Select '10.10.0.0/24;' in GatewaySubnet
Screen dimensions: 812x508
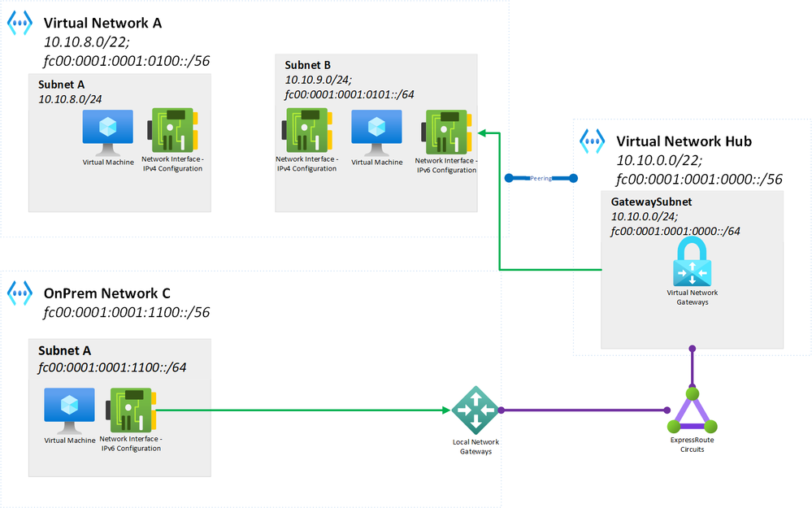click(x=645, y=216)
